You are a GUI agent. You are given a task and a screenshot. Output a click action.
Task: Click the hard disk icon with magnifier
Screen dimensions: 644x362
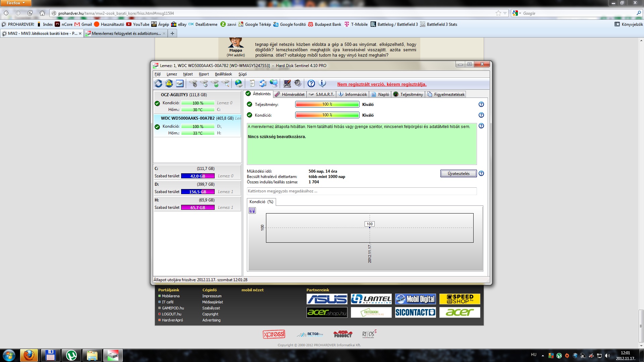(225, 83)
